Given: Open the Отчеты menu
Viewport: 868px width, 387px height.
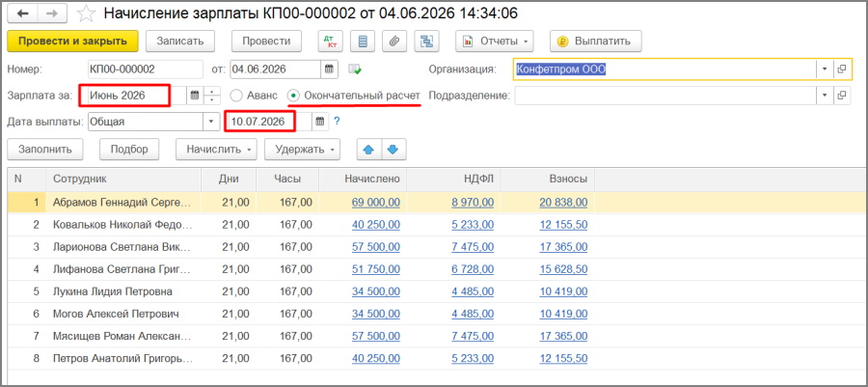Looking at the screenshot, I should [x=497, y=41].
